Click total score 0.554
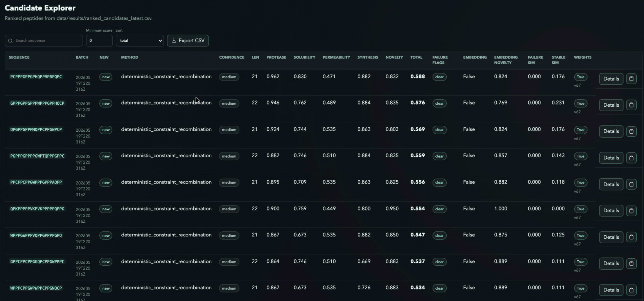The image size is (644, 301). (x=418, y=208)
